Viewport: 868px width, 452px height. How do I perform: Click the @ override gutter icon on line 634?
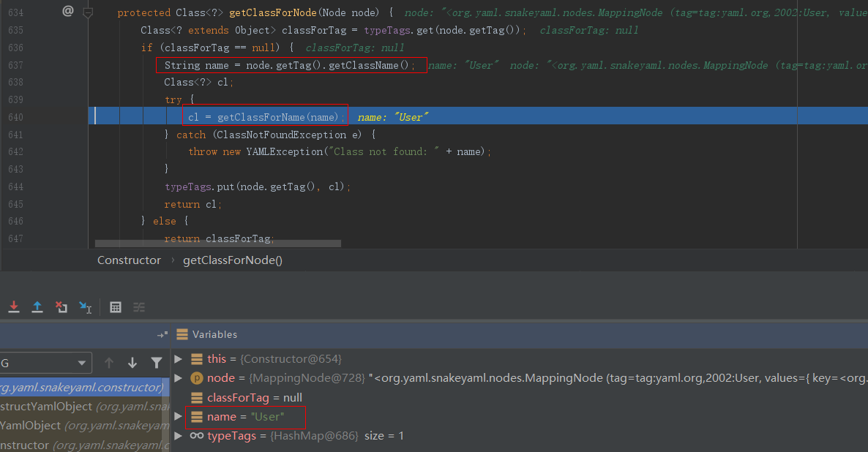[68, 11]
